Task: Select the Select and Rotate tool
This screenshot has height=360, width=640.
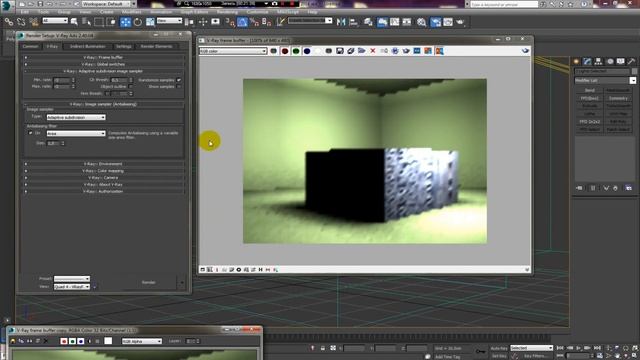Action: pyautogui.click(x=138, y=22)
